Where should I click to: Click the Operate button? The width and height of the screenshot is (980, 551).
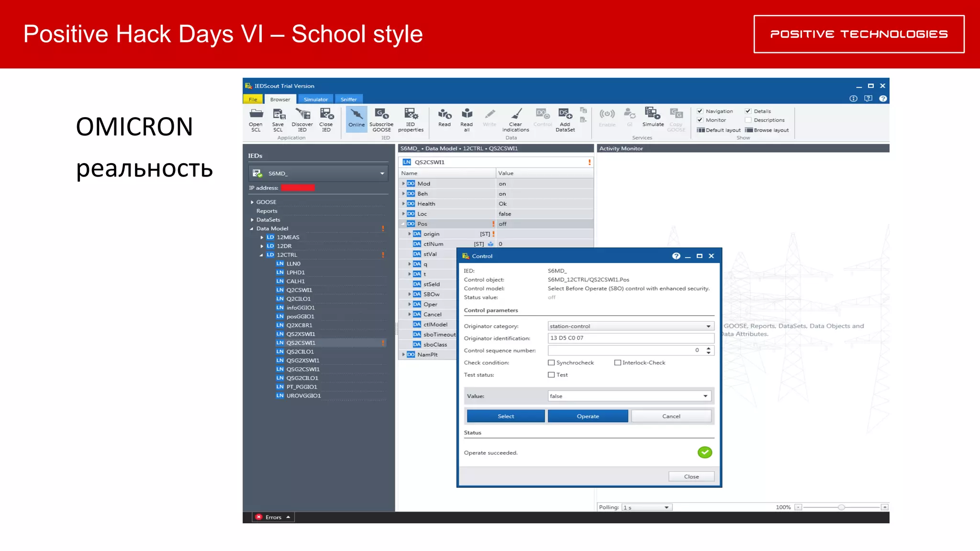click(588, 416)
